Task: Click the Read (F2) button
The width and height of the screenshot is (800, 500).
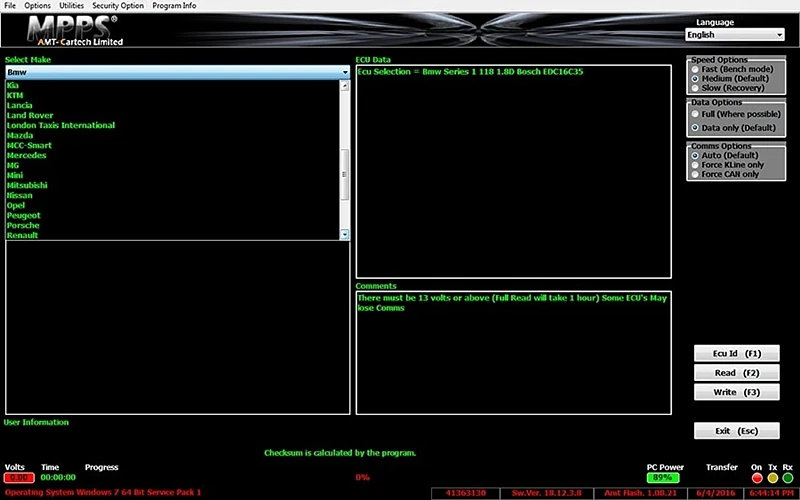Action: (737, 373)
